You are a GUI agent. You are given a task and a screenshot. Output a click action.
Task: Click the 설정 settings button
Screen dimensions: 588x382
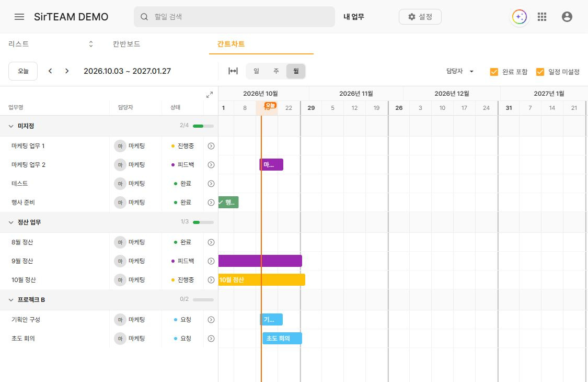click(420, 17)
